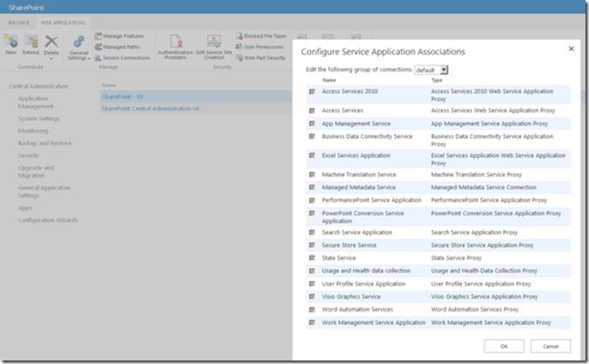The image size is (589, 364).
Task: Click State Service Proxy type text
Action: (x=456, y=258)
